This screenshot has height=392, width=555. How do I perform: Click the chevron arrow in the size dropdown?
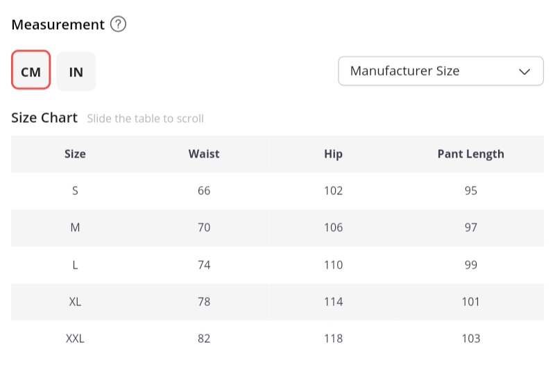click(524, 71)
